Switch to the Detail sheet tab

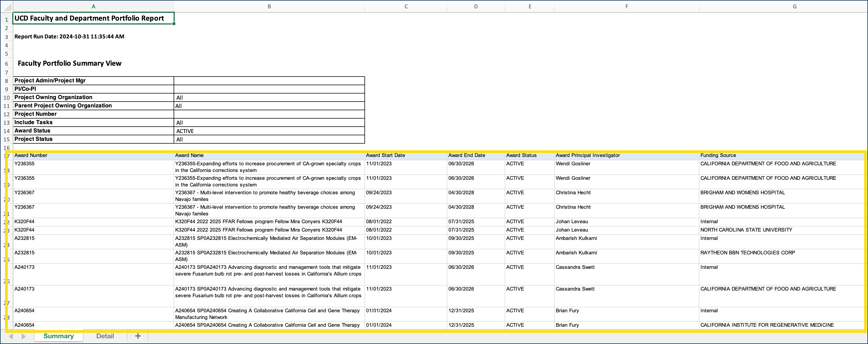pyautogui.click(x=105, y=336)
